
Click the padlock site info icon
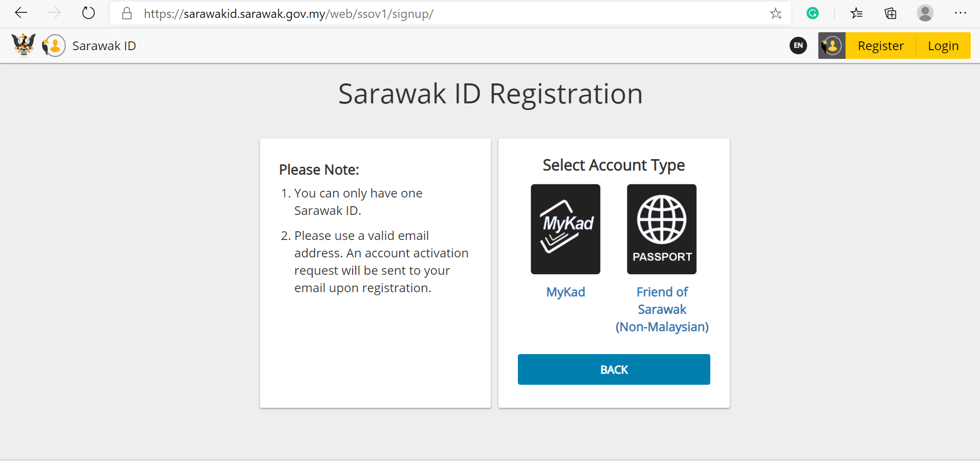[127, 14]
